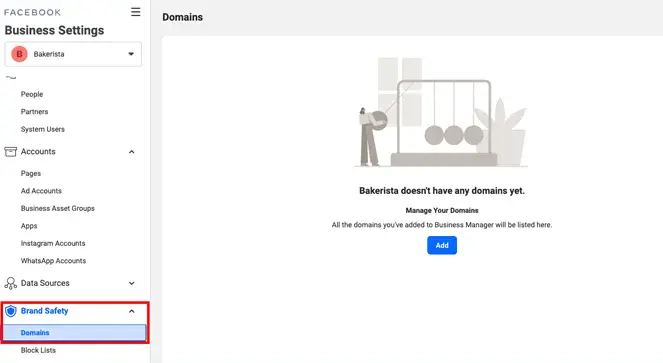Click "Bakerista doesn't have any domains yet" message
The height and width of the screenshot is (363, 663).
tap(442, 191)
